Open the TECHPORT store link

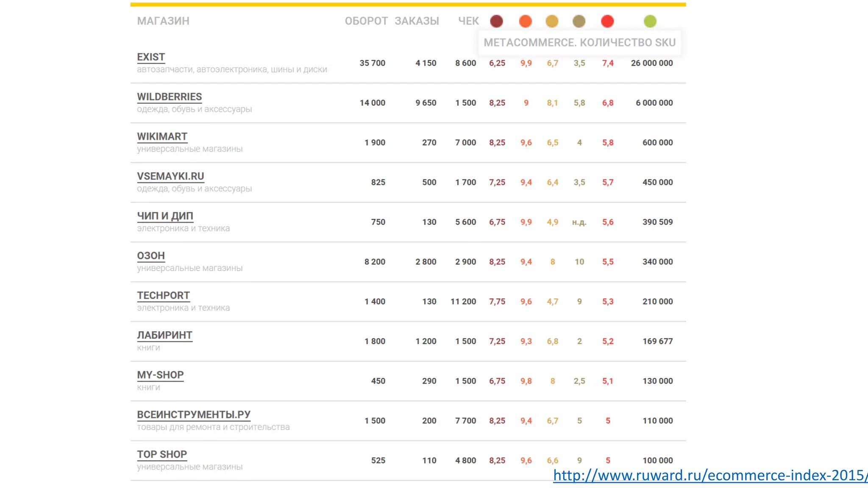coord(163,296)
